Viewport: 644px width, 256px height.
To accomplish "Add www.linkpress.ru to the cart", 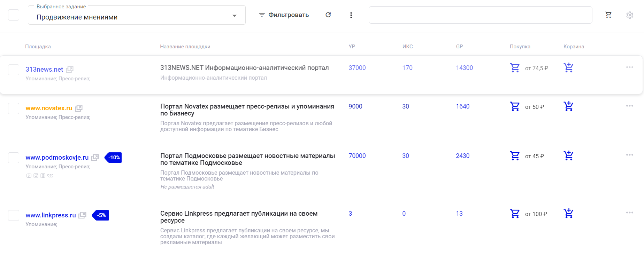I will (x=568, y=213).
